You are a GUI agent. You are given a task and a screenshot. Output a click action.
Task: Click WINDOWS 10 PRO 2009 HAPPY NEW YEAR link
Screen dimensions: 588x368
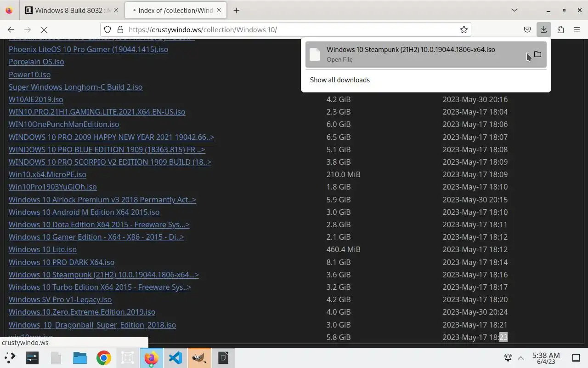(x=111, y=137)
